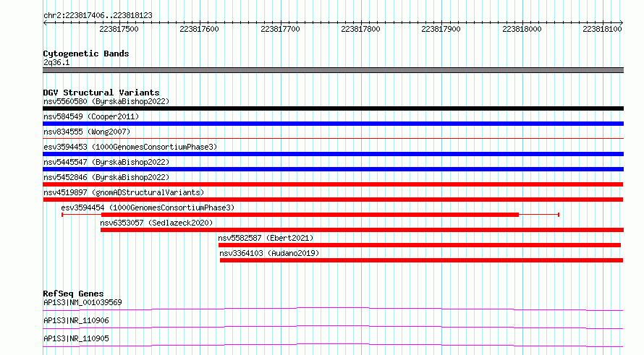
Task: Click the black bar for nsv5560580
Action: (333, 108)
